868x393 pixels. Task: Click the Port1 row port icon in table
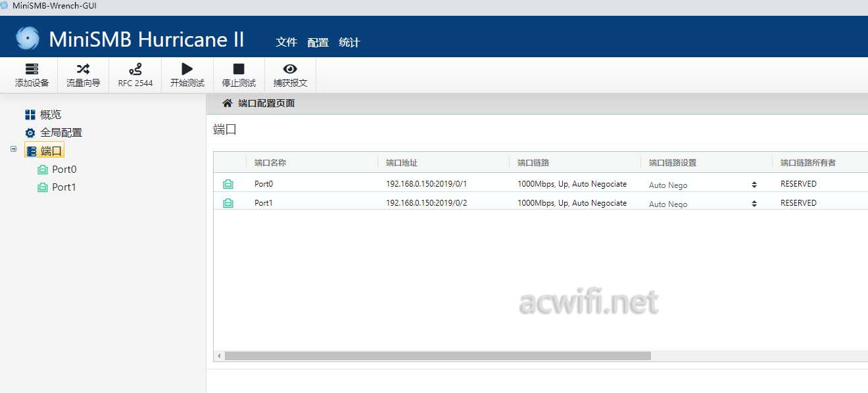coord(228,203)
